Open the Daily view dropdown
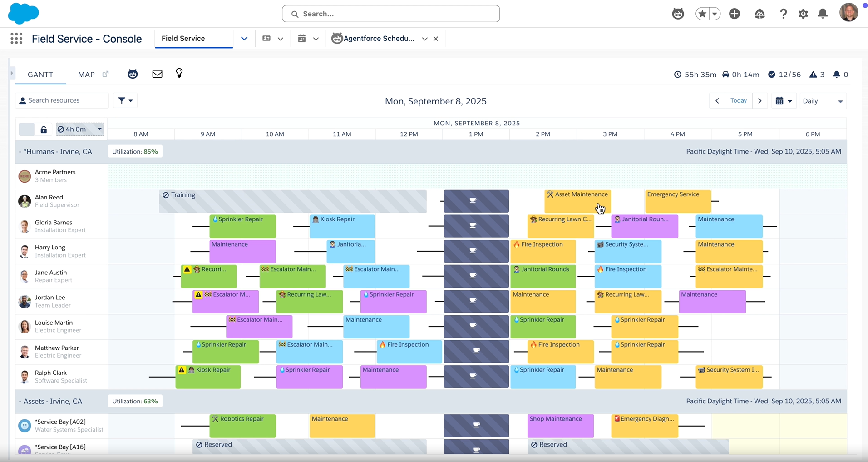This screenshot has width=868, height=462. click(x=823, y=101)
